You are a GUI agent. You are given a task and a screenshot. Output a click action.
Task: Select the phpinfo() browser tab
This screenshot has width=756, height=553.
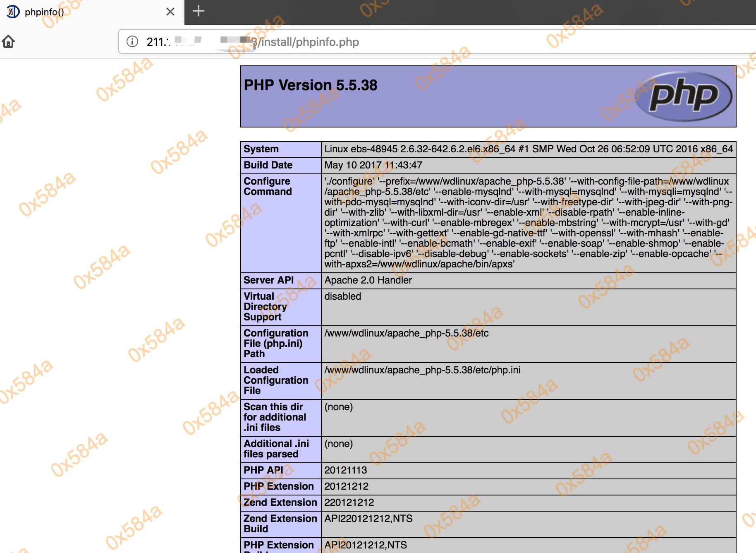[83, 12]
